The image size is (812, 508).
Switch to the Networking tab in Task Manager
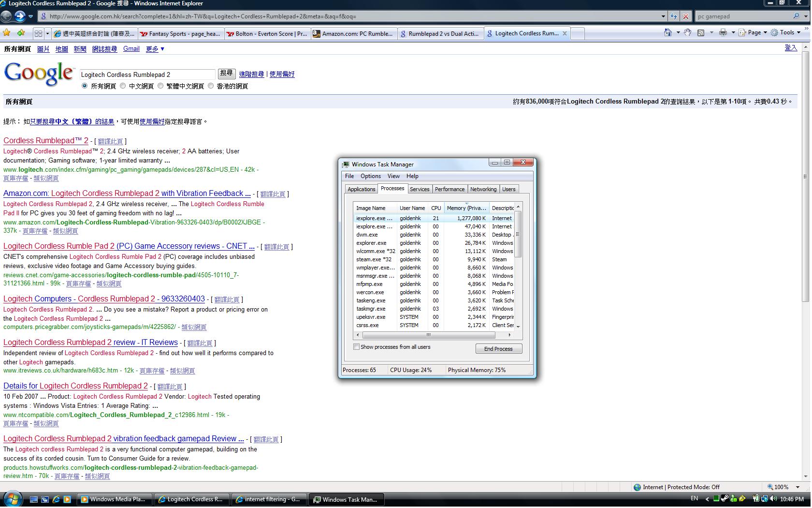click(483, 189)
